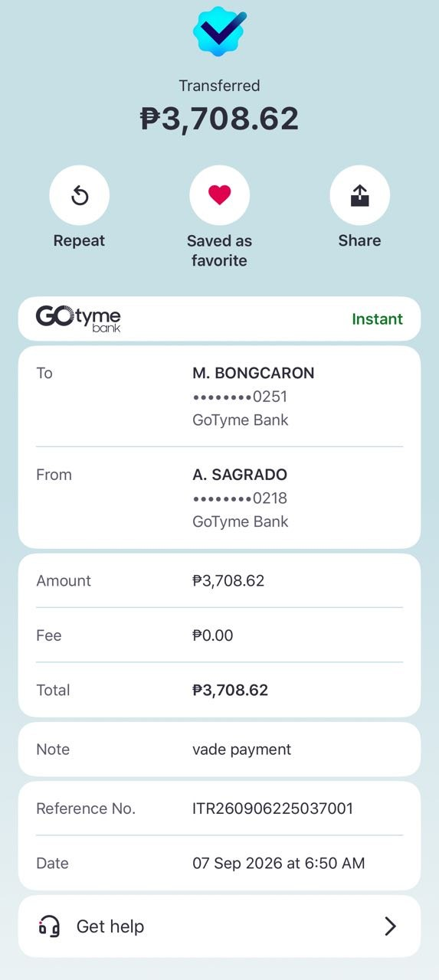
Task: Tap the Share upload icon
Action: [360, 196]
